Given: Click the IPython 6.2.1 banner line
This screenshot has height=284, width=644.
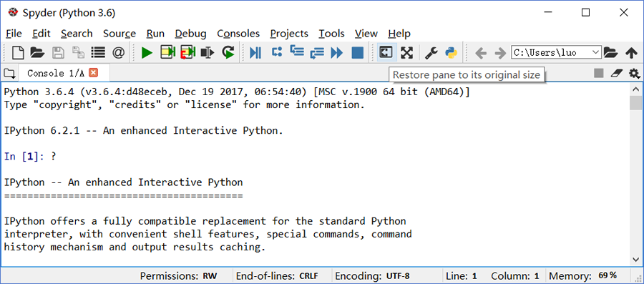Looking at the screenshot, I should click(x=144, y=130).
